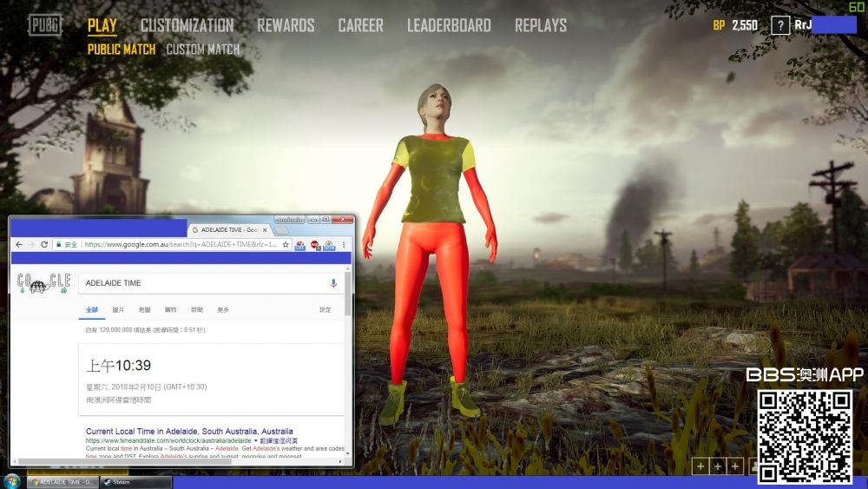The width and height of the screenshot is (868, 489).
Task: Click Chrome's back arrow
Action: [19, 244]
